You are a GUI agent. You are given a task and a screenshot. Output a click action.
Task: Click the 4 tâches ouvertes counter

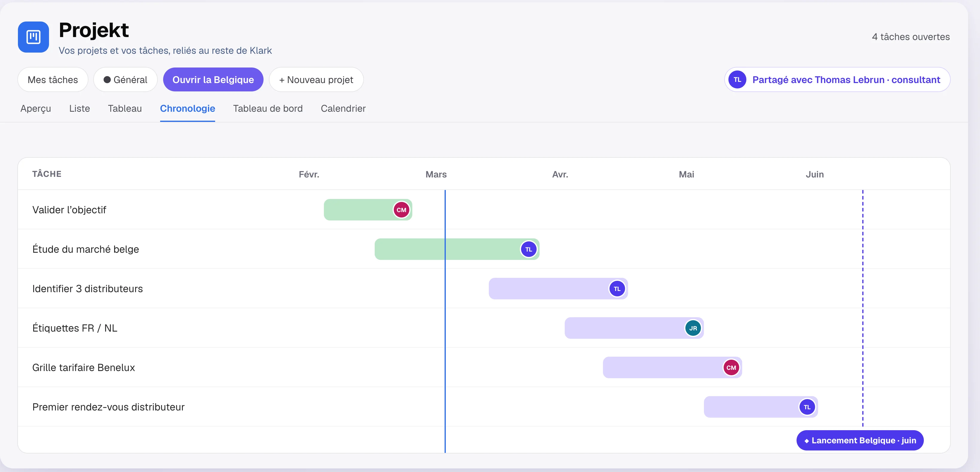click(911, 37)
